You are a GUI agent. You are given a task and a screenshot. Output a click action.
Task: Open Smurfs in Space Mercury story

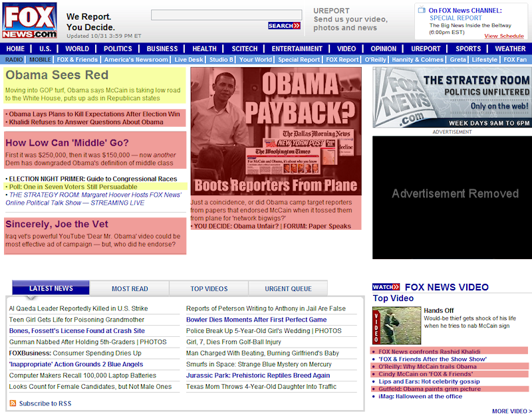click(259, 364)
